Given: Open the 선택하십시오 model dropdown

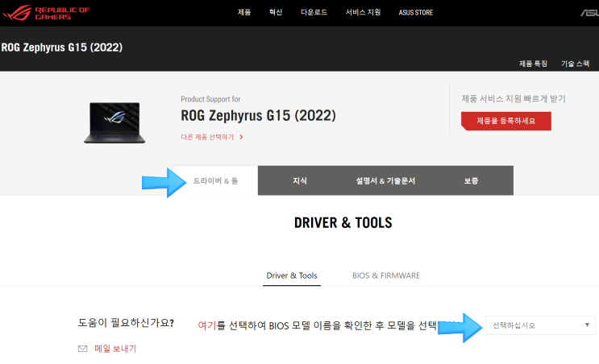Looking at the screenshot, I should tap(540, 325).
